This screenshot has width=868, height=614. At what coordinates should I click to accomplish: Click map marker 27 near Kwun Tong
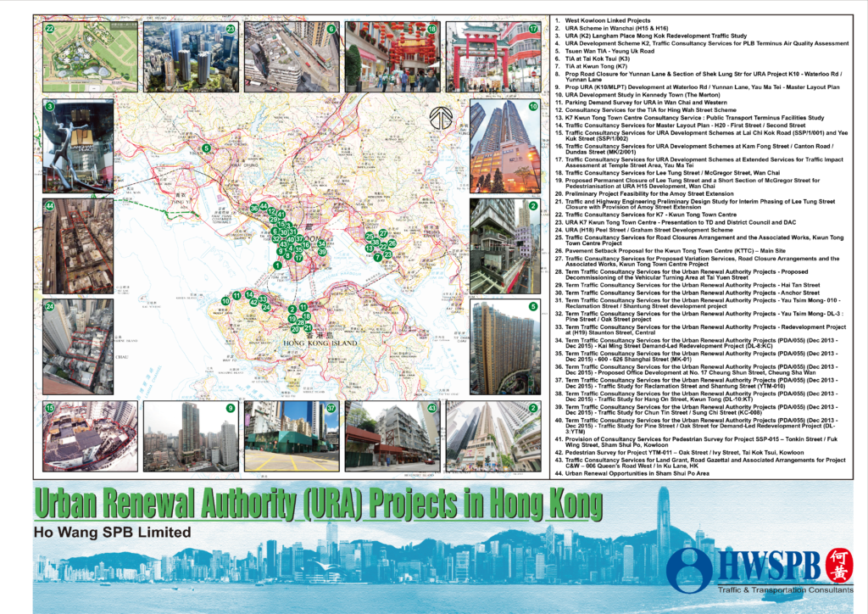(x=383, y=233)
